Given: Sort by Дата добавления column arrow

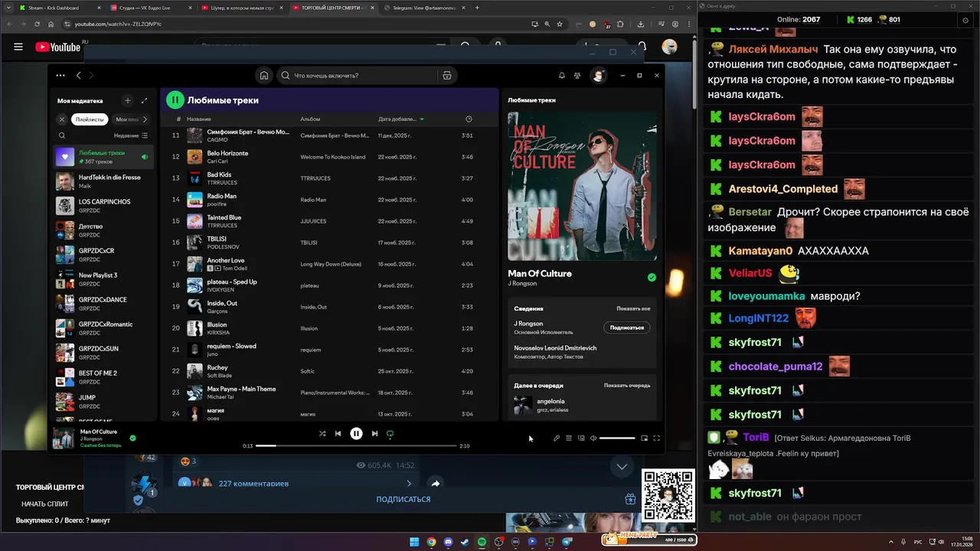Looking at the screenshot, I should click(x=421, y=119).
